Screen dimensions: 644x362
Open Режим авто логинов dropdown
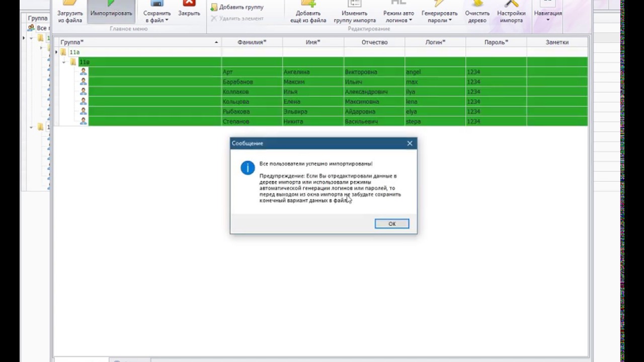coord(398,12)
